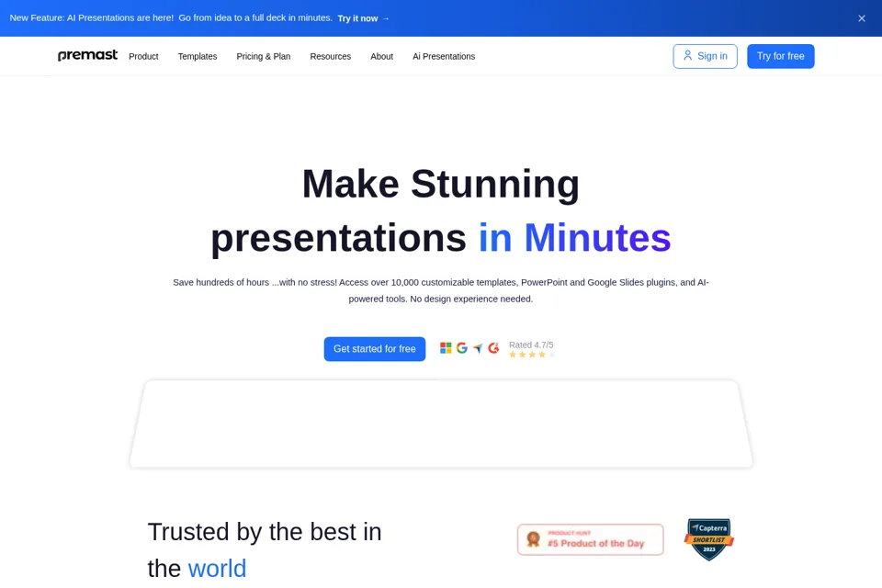The width and height of the screenshot is (882, 588).
Task: Click the Google logo icon
Action: point(462,348)
